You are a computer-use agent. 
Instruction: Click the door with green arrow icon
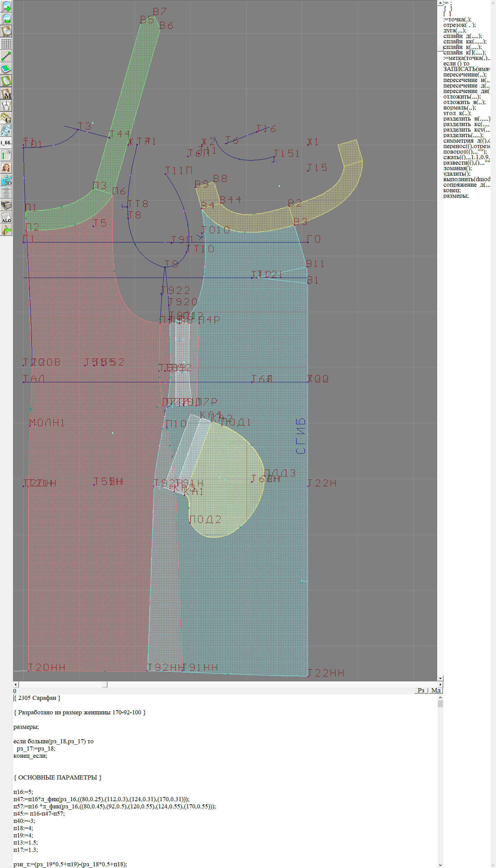click(x=6, y=230)
